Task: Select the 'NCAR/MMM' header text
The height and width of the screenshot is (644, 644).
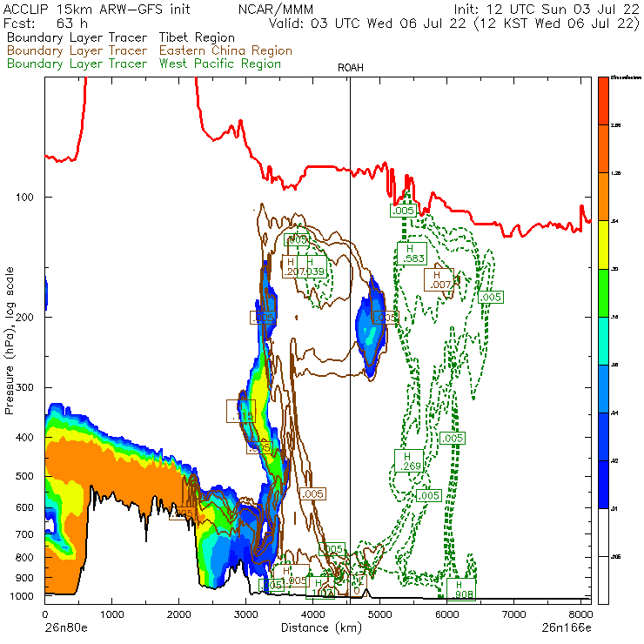Action: click(x=276, y=9)
